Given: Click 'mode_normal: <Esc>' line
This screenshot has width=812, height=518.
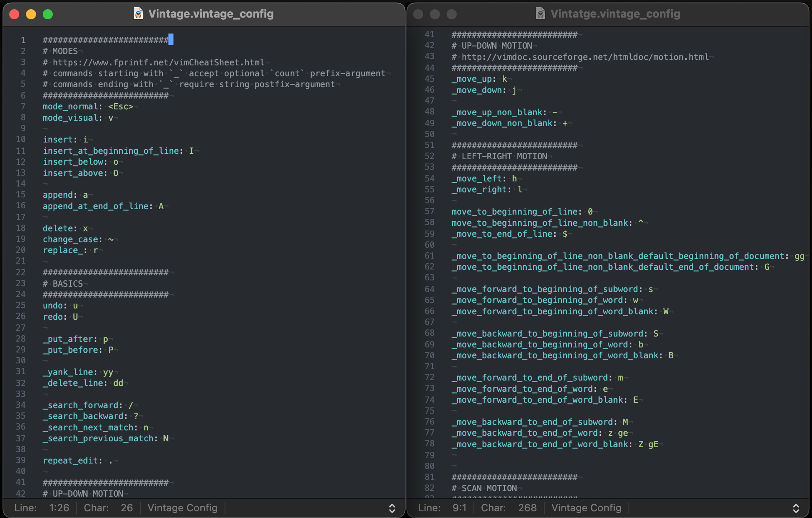Looking at the screenshot, I should click(x=88, y=106).
